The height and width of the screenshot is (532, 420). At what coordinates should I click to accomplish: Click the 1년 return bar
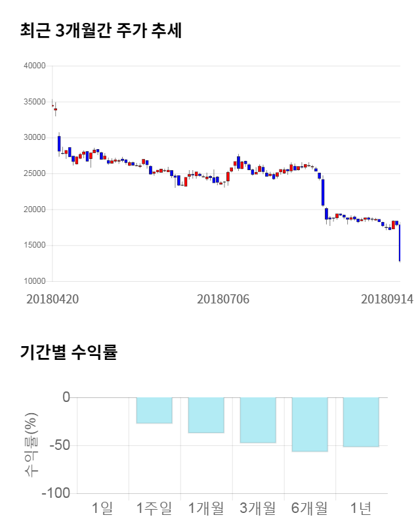click(362, 422)
